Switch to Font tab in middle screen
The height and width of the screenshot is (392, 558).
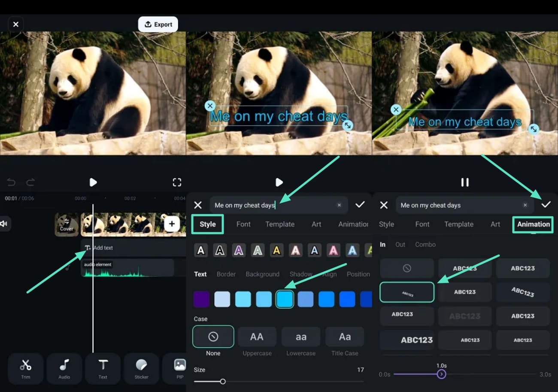[243, 224]
